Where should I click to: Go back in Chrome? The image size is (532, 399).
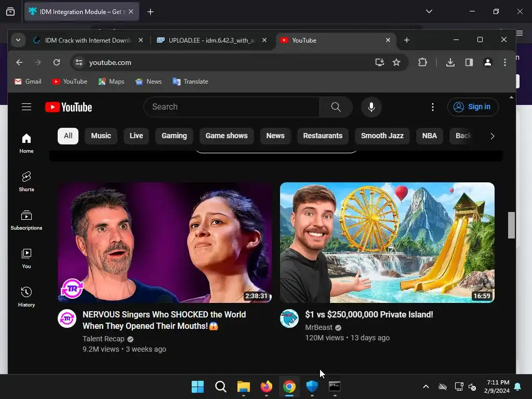click(x=19, y=62)
